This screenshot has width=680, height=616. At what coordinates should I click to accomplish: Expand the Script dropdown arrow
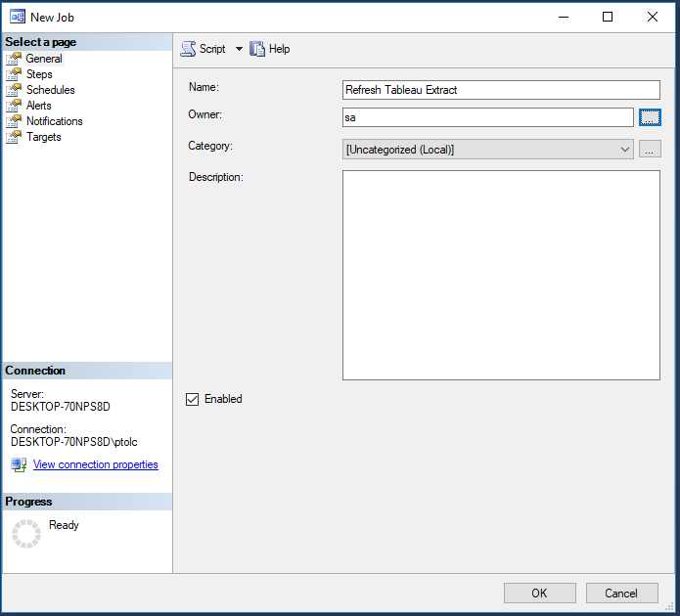[239, 49]
